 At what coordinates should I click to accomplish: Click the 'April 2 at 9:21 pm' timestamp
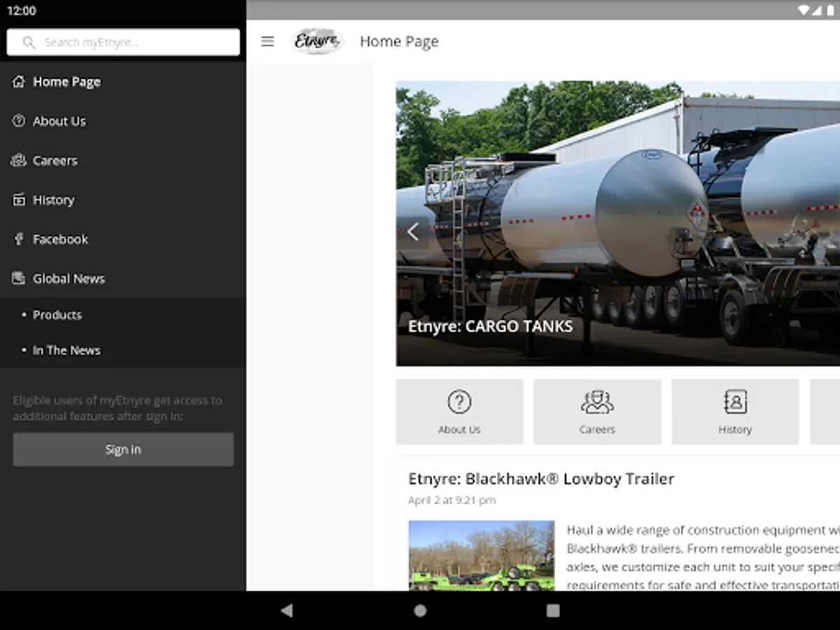[452, 500]
